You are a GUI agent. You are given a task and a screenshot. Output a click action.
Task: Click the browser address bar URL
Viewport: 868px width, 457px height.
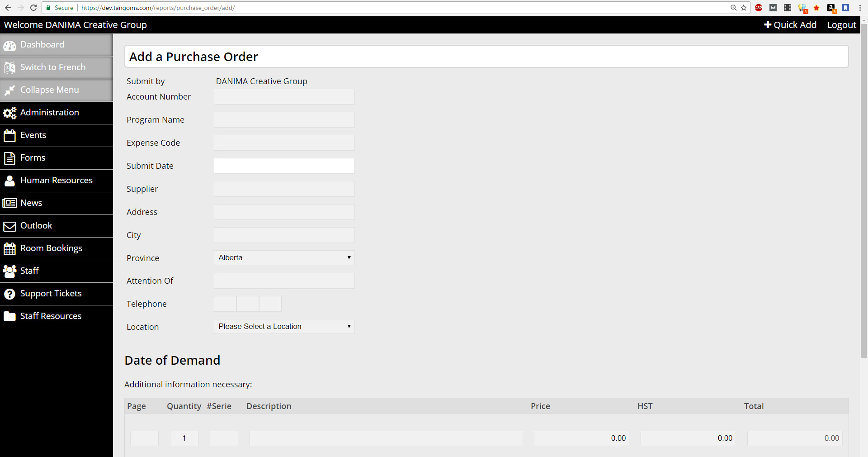pyautogui.click(x=158, y=8)
